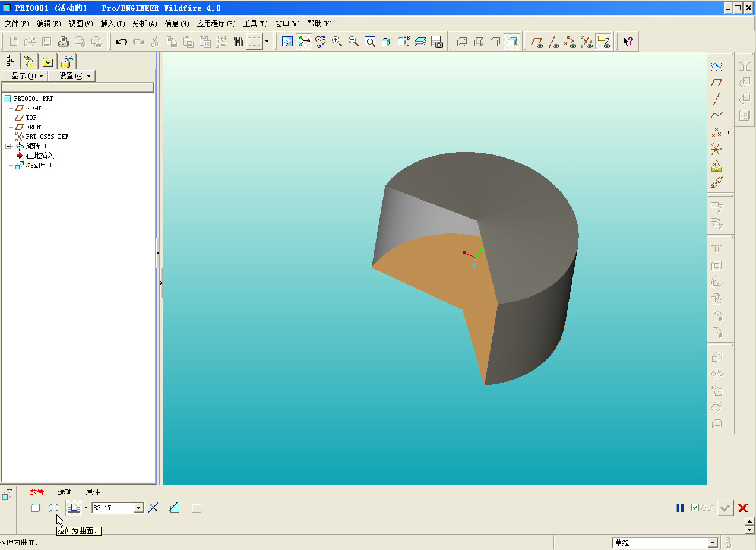Click the flip depth direction icon
This screenshot has height=550, width=756.
(x=153, y=508)
